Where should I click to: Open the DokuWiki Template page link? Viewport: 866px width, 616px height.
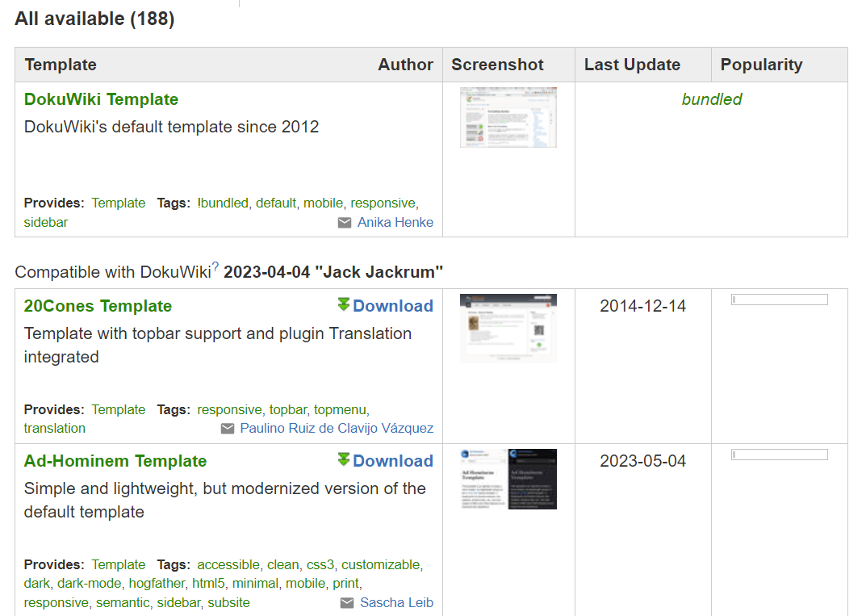tap(101, 99)
